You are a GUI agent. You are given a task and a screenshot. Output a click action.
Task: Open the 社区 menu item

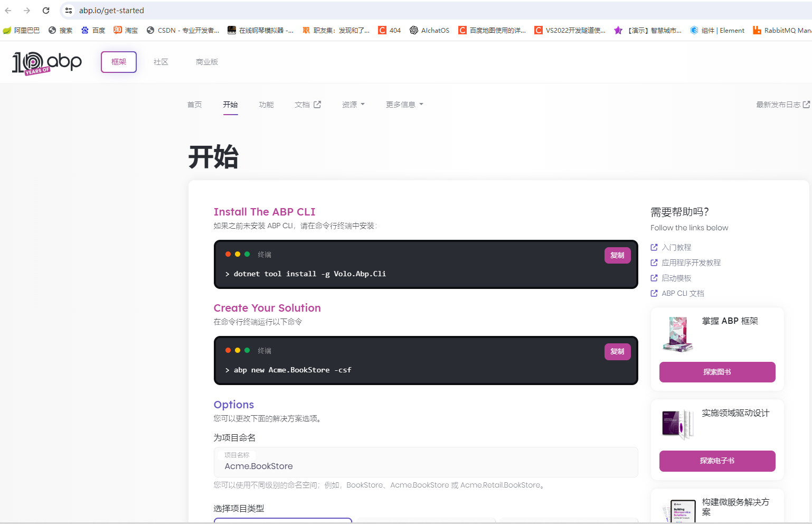161,62
